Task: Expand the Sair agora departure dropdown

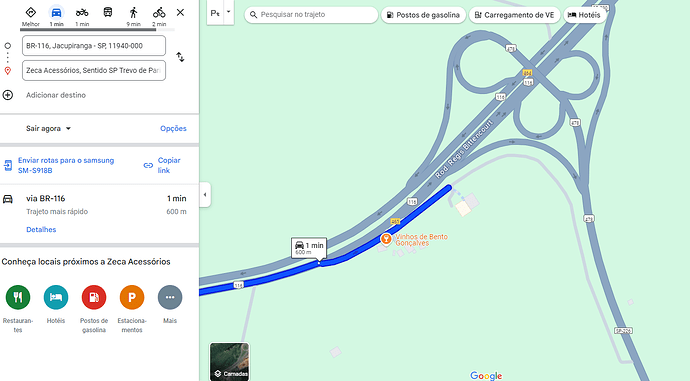Action: tap(48, 128)
